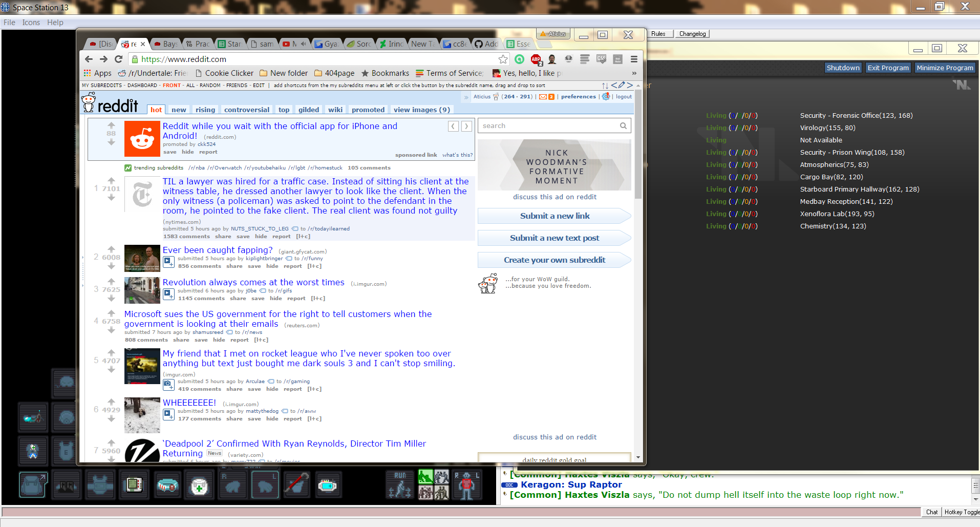Open the /r/todayilearned subreddit link
The image size is (980, 527).
coord(329,229)
